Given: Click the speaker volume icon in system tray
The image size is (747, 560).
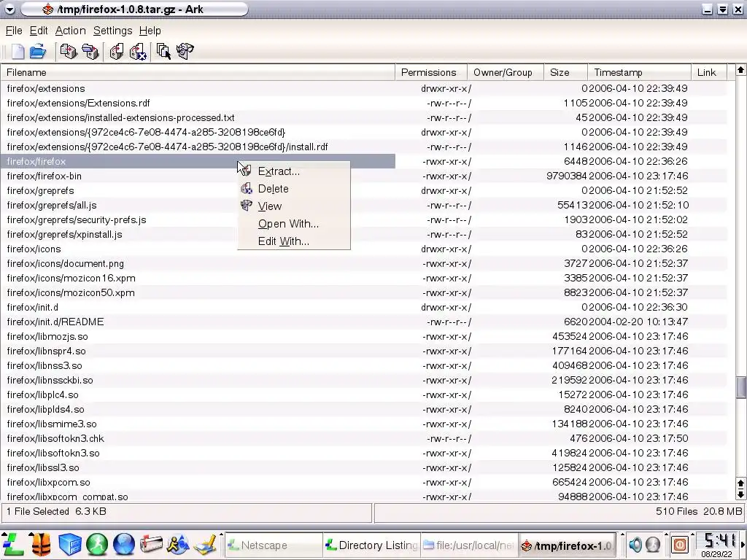Looking at the screenshot, I should pos(635,544).
